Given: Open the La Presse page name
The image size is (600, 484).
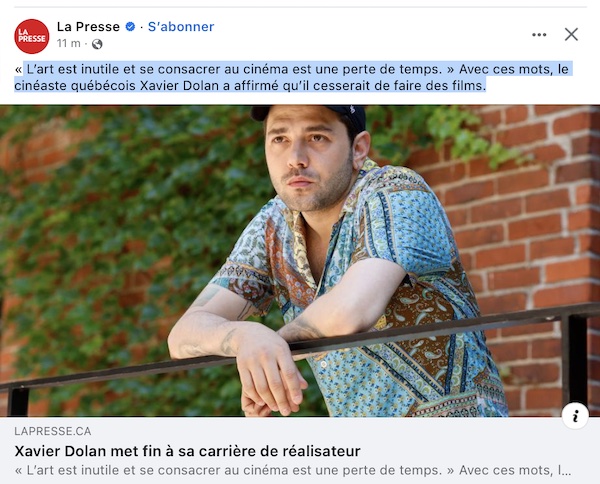Looking at the screenshot, I should point(88,27).
